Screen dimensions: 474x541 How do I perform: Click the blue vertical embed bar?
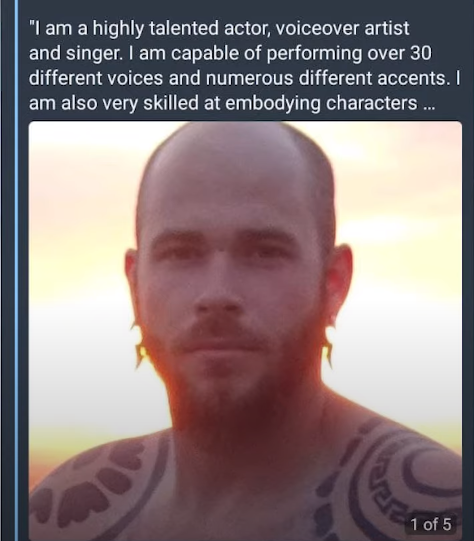point(16,270)
